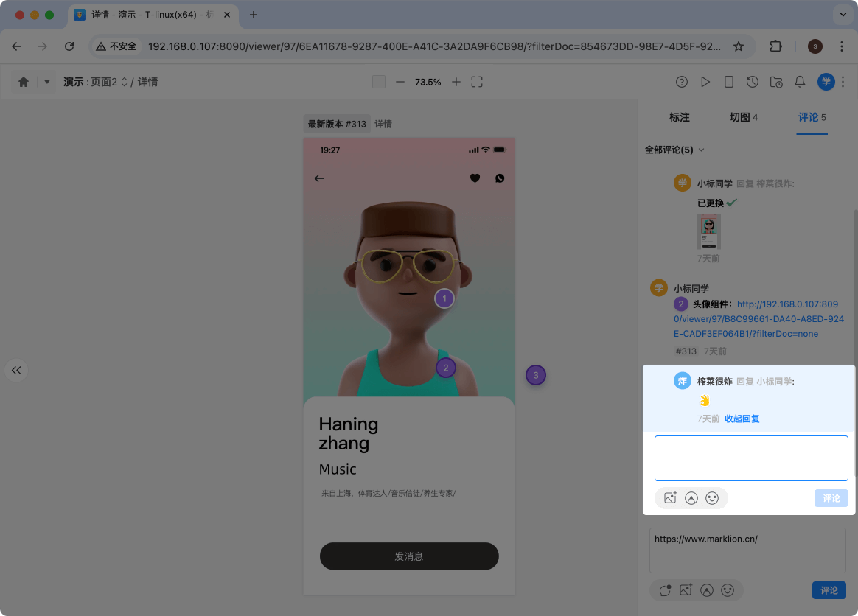Open the project folder icon

(776, 82)
